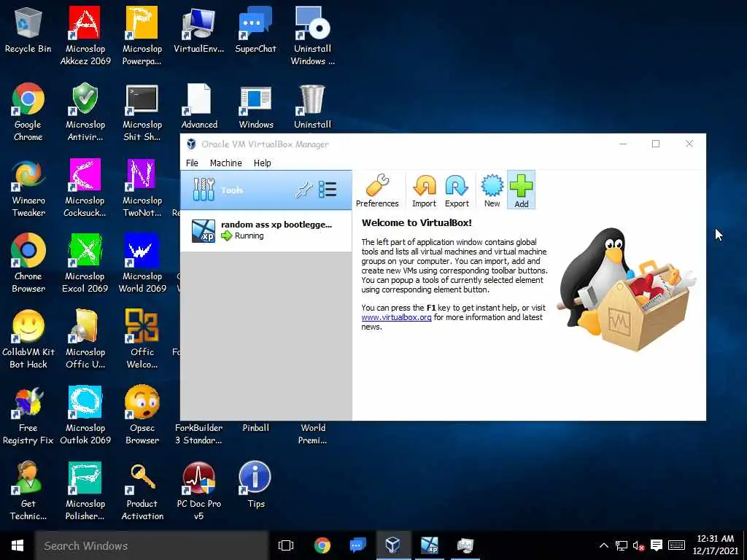Select Microslop Offic U... desktop icon
Screen dimensions: 747x560
pos(85,339)
